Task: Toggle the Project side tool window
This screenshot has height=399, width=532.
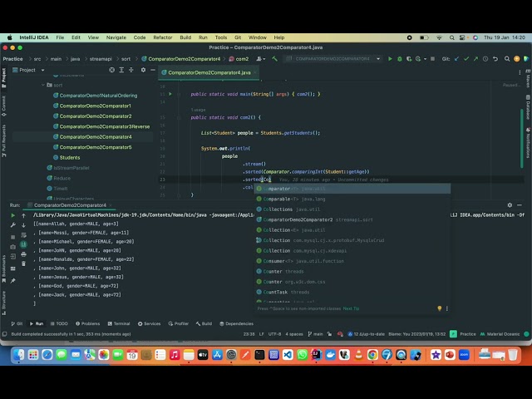Action: 3,77
